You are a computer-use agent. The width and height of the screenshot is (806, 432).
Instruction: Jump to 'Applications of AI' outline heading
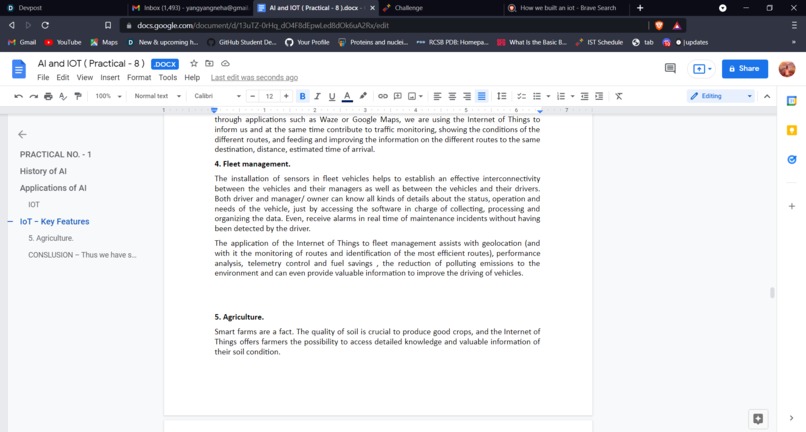[x=53, y=188]
